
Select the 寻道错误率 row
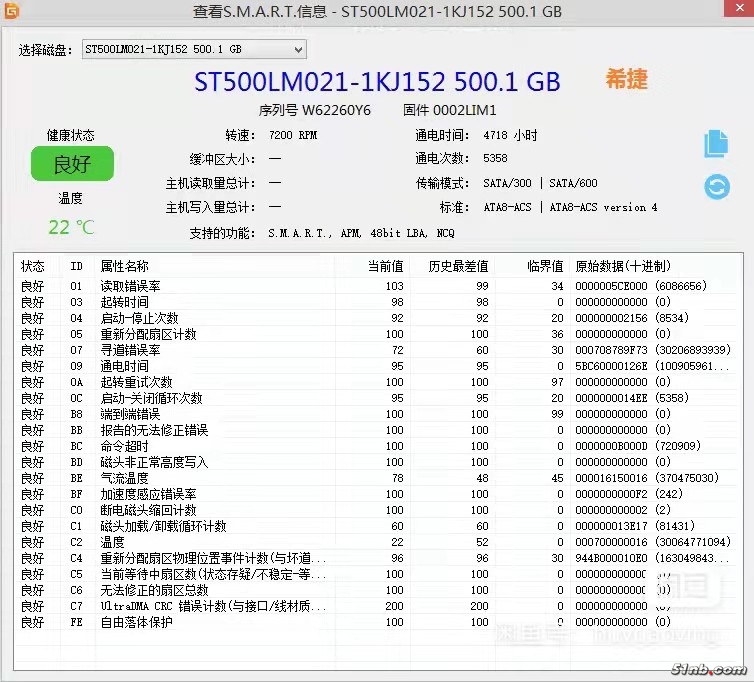tap(376, 350)
